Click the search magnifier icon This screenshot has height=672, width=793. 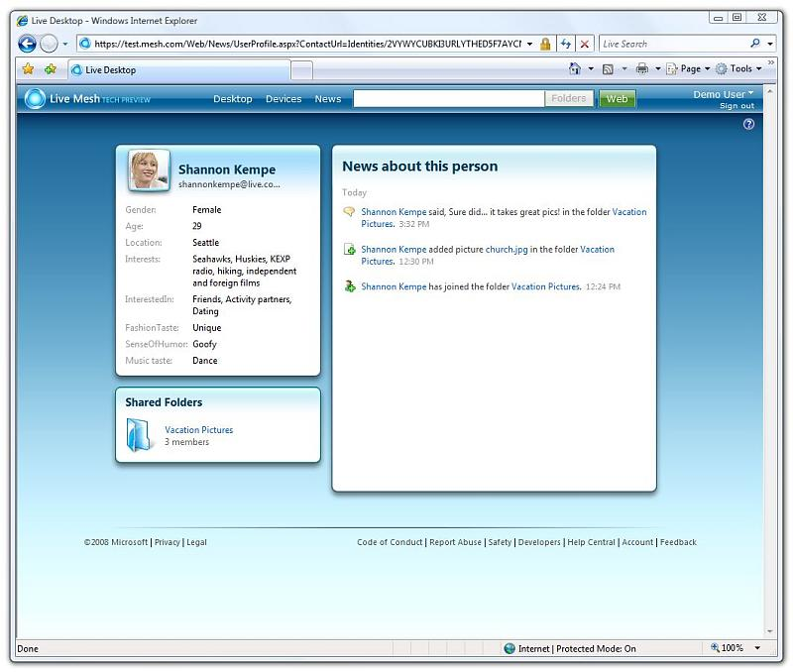[755, 44]
